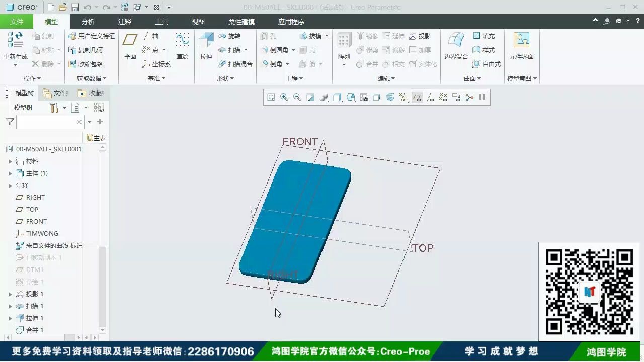Open User-Defined Feature (用户定义特征)
This screenshot has height=362, width=644.
[92, 36]
